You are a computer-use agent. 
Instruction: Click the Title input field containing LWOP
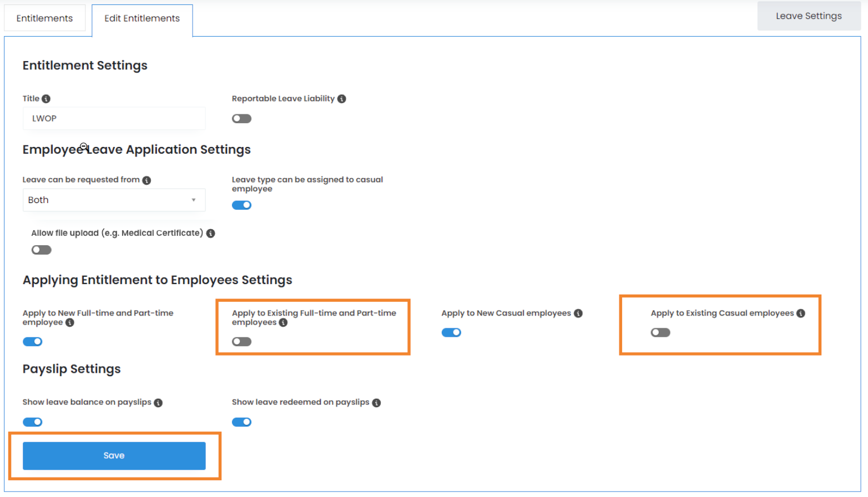point(114,119)
